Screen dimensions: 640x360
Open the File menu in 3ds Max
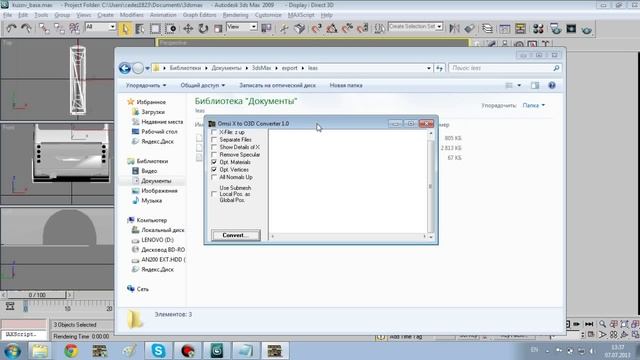(7, 15)
